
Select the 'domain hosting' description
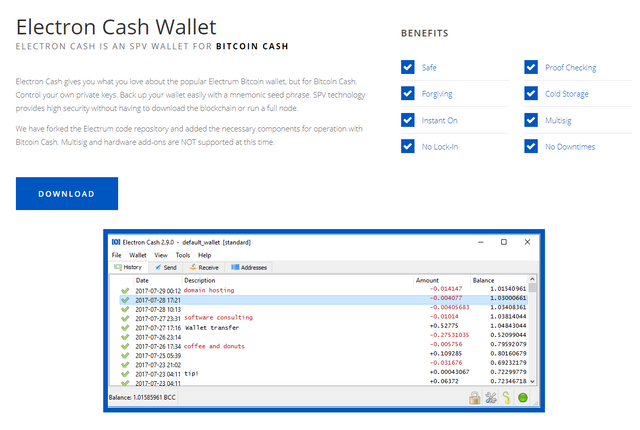[x=209, y=290]
